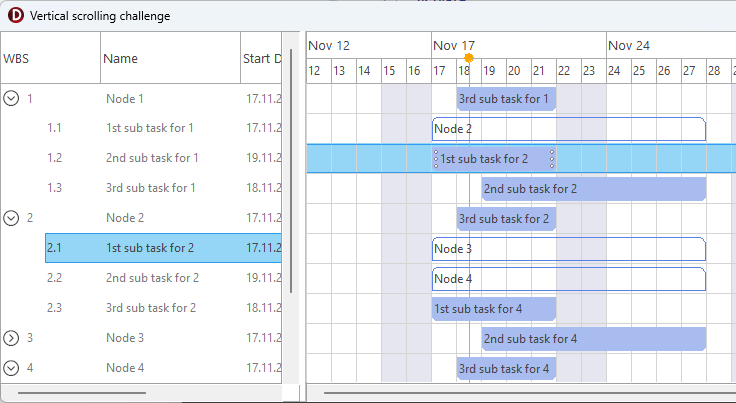Click the Node 2 summary bar in Gantt
736x403 pixels.
tap(568, 129)
